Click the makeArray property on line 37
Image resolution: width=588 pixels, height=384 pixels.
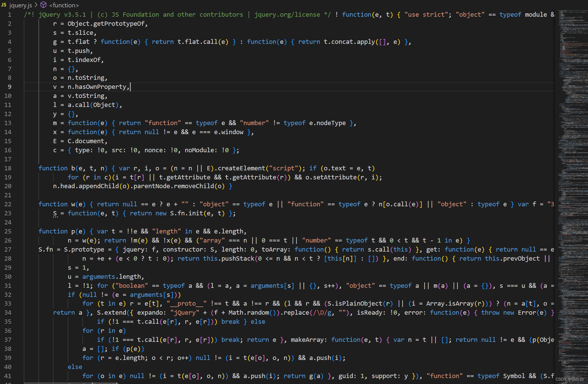click(x=307, y=340)
